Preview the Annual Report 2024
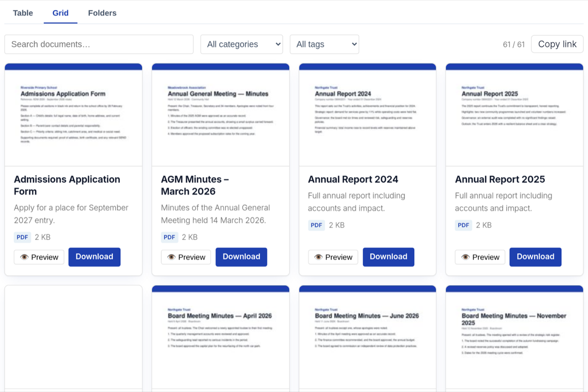588x392 pixels. coord(333,257)
